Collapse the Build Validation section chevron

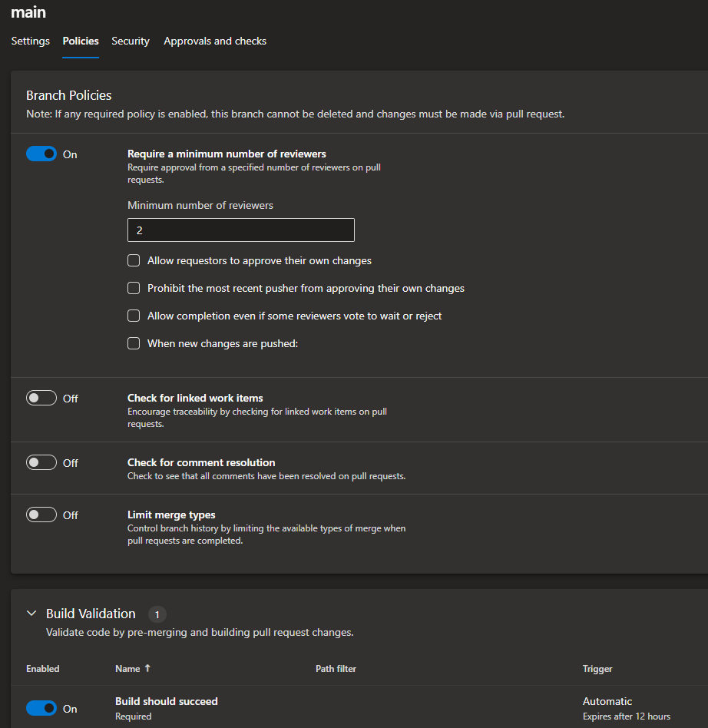point(31,614)
